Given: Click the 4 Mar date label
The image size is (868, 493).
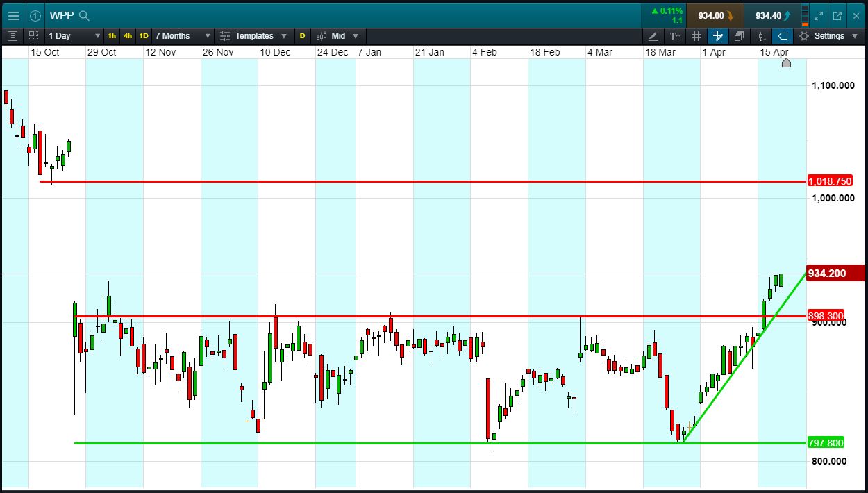Looking at the screenshot, I should point(599,52).
